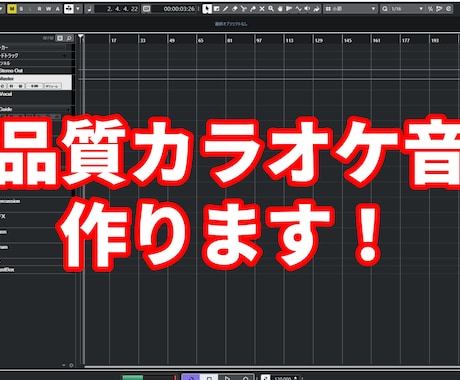The height and width of the screenshot is (380, 460).
Task: Open the volume parameter dropdown on the Master track
Action: tap(53, 86)
